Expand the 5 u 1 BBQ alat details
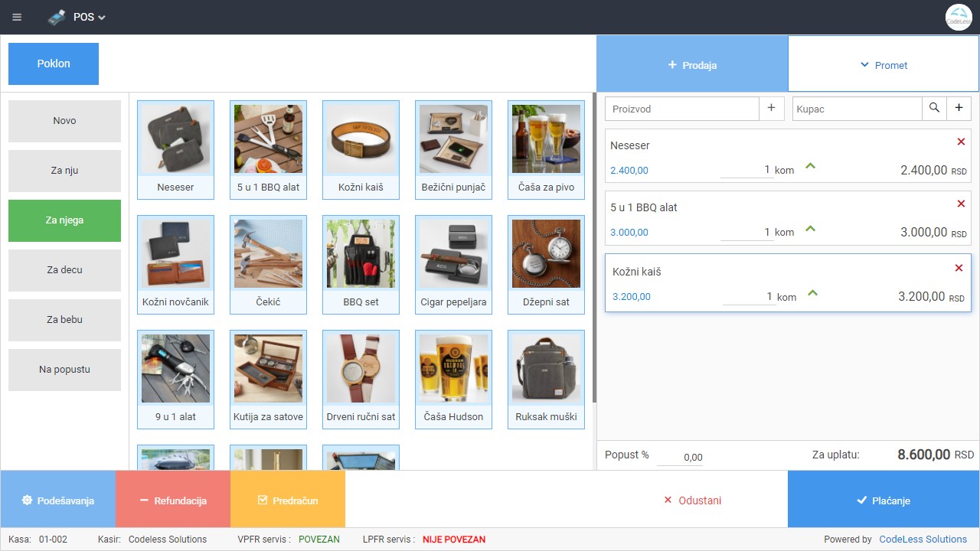 811,228
